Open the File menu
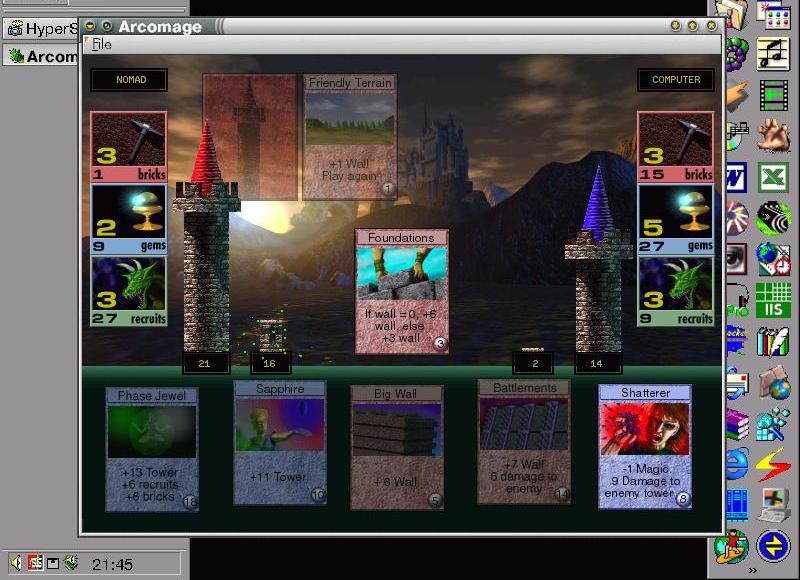This screenshot has height=580, width=800. coord(102,44)
